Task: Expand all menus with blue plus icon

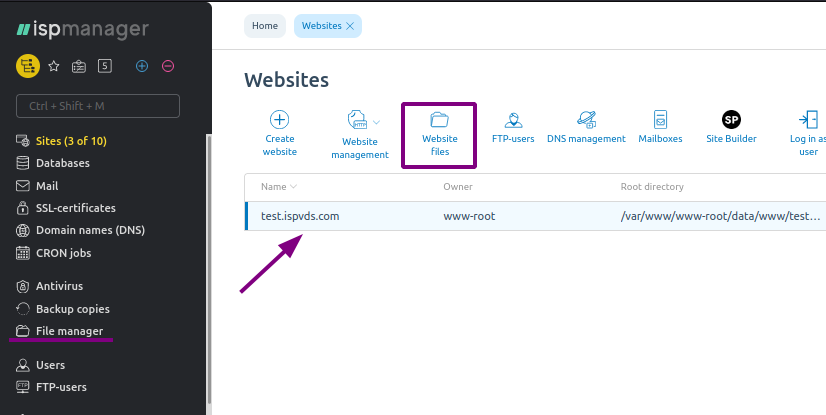Action: pyautogui.click(x=142, y=66)
